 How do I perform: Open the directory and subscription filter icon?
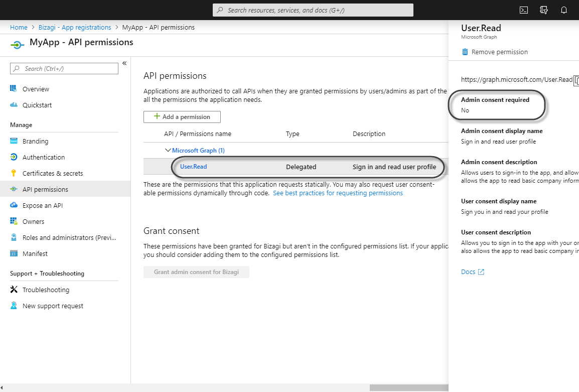543,10
